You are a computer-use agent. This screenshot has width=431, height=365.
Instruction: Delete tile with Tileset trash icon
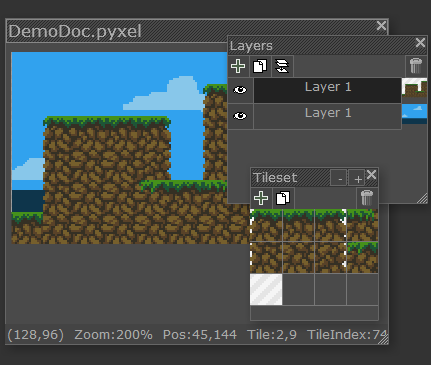(367, 198)
